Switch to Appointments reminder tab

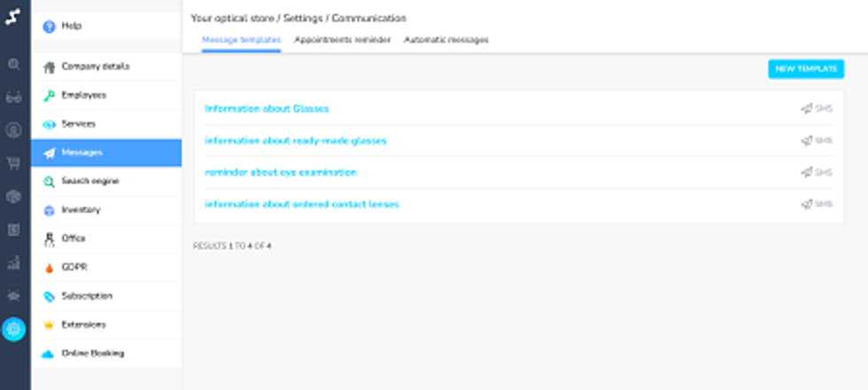(342, 40)
